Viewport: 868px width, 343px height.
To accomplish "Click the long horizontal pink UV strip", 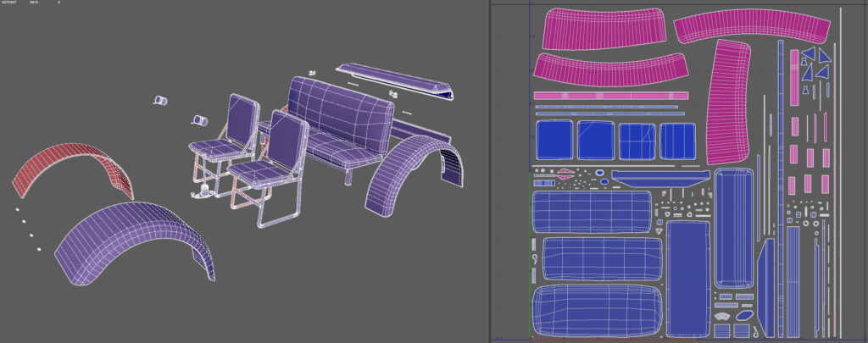I will [611, 96].
